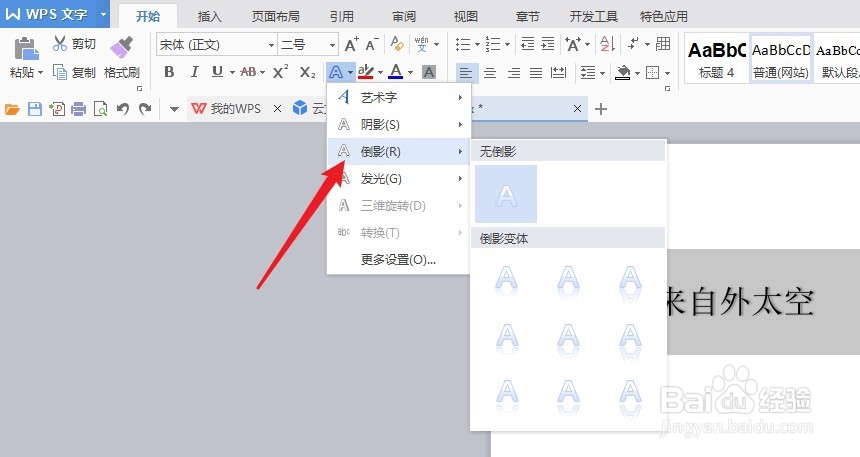Click the insert table grid icon
The height and width of the screenshot is (457, 860).
(x=663, y=44)
